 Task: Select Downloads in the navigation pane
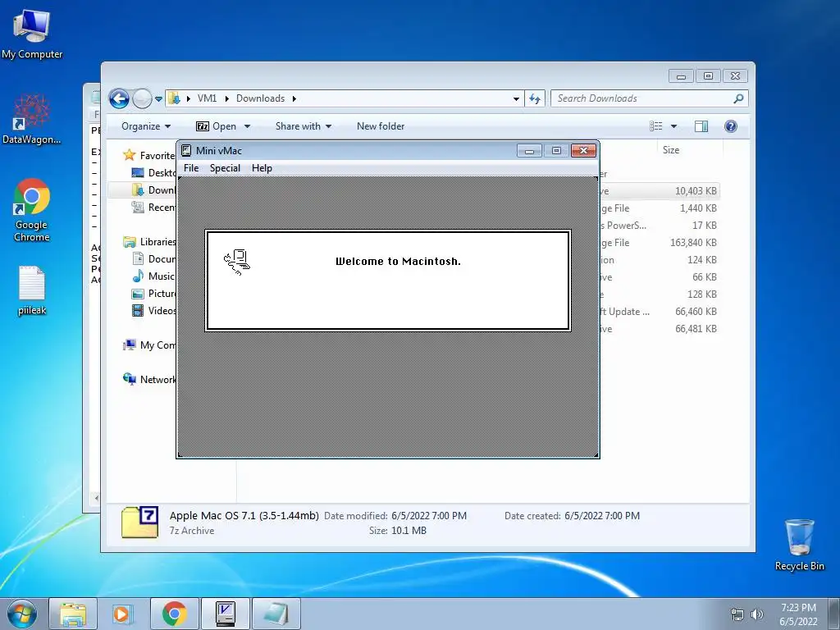pyautogui.click(x=153, y=189)
